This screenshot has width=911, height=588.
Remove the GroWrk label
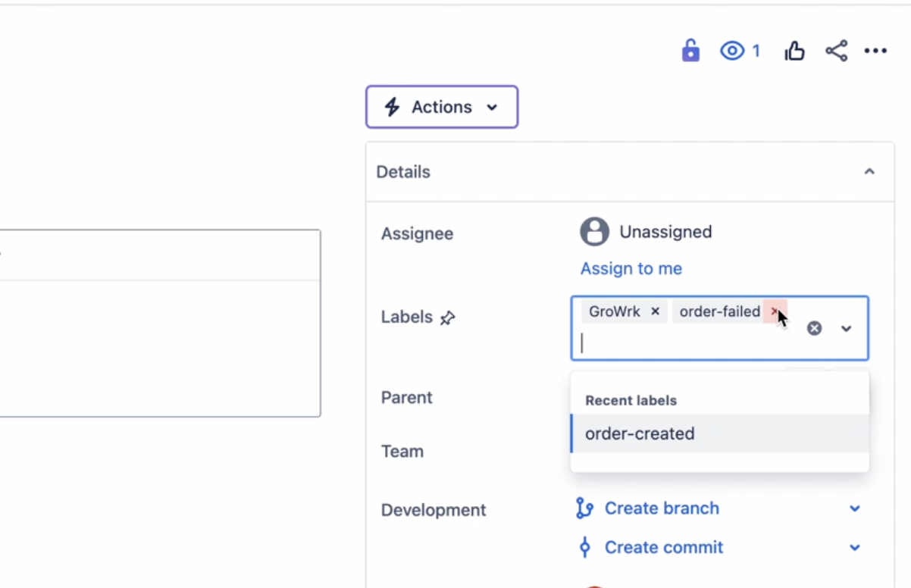tap(655, 311)
